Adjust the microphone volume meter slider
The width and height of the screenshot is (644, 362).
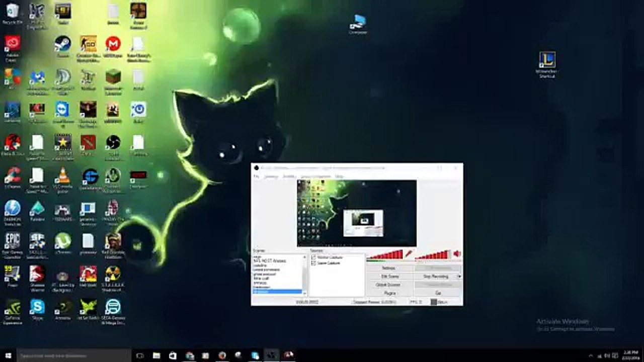pyautogui.click(x=385, y=254)
